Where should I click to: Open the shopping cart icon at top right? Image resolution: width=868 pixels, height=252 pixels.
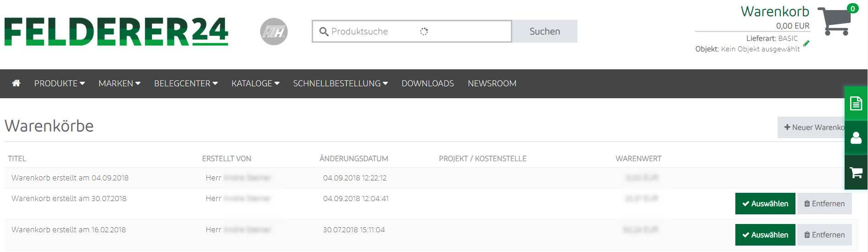[834, 21]
